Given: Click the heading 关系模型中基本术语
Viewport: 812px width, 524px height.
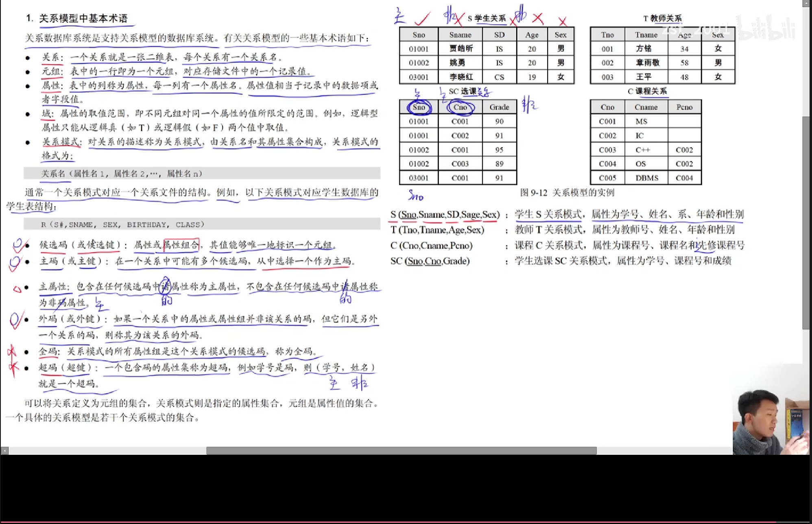Looking at the screenshot, I should click(83, 18).
